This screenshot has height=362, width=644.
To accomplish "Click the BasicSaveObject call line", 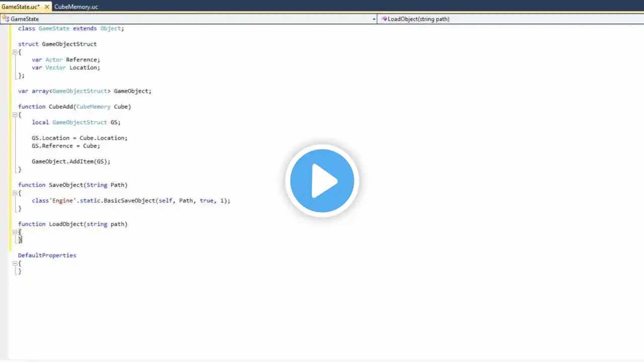I will tap(131, 201).
